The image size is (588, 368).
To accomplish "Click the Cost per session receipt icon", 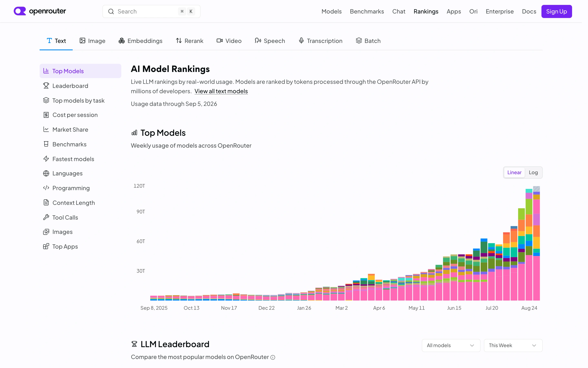I will pos(46,115).
